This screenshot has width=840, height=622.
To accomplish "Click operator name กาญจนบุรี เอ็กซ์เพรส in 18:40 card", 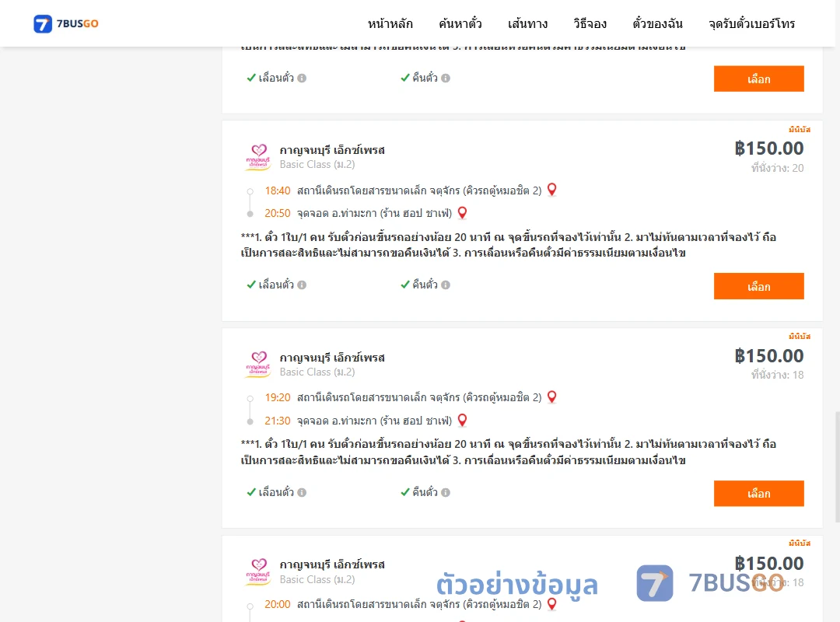I will click(332, 150).
